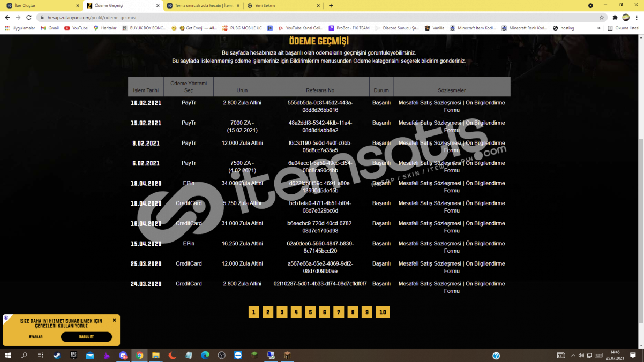644x362 pixels.
Task: Close the Ödeme Geçmişi tab
Action: pos(158,6)
